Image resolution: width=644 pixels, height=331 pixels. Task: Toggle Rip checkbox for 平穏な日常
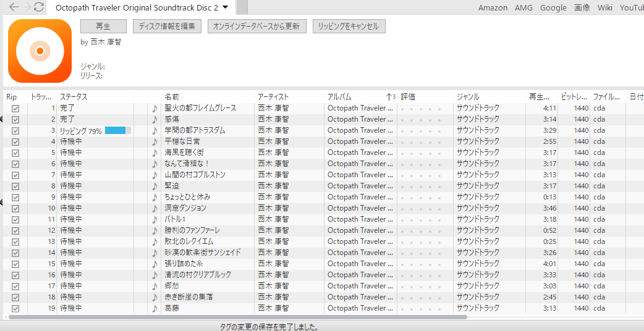click(15, 142)
